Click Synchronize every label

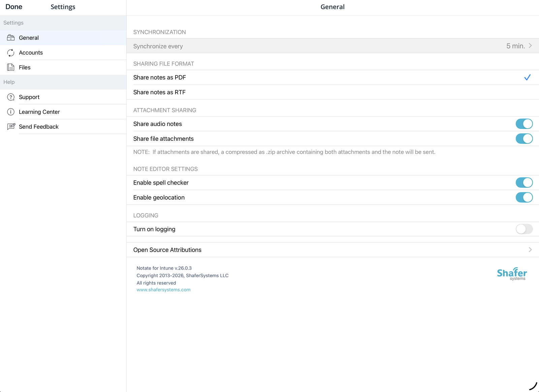tap(158, 46)
